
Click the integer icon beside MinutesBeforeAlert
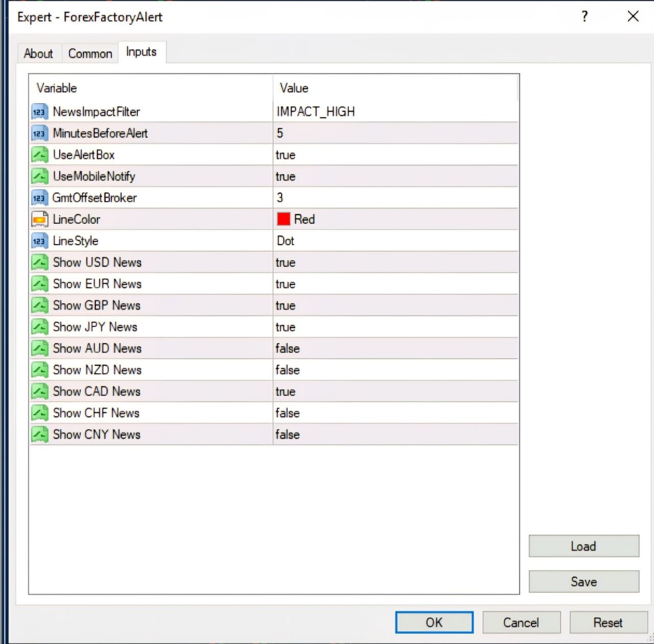pos(40,133)
